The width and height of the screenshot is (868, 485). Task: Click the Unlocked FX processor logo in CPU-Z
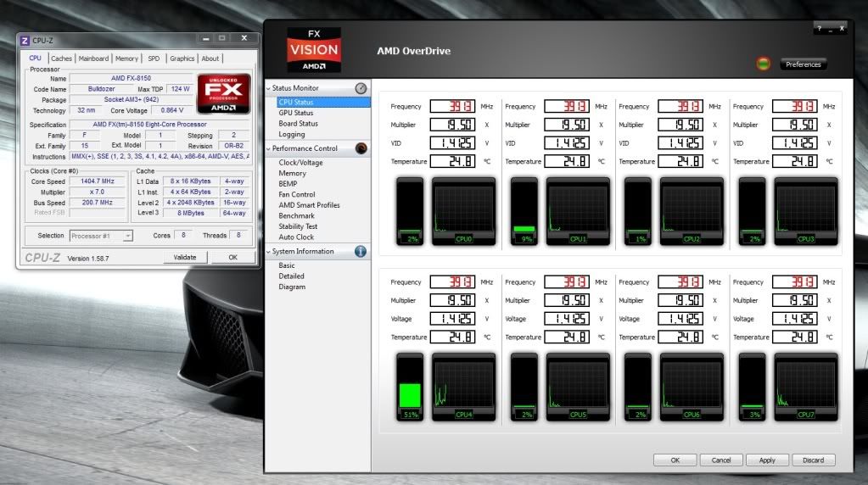pyautogui.click(x=224, y=93)
